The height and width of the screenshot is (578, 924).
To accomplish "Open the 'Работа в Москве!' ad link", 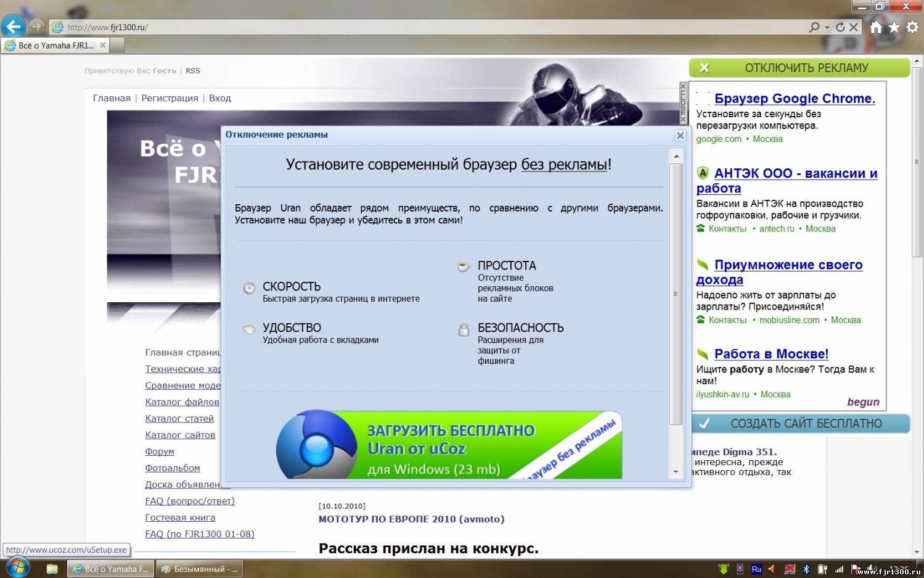I will pyautogui.click(x=771, y=354).
